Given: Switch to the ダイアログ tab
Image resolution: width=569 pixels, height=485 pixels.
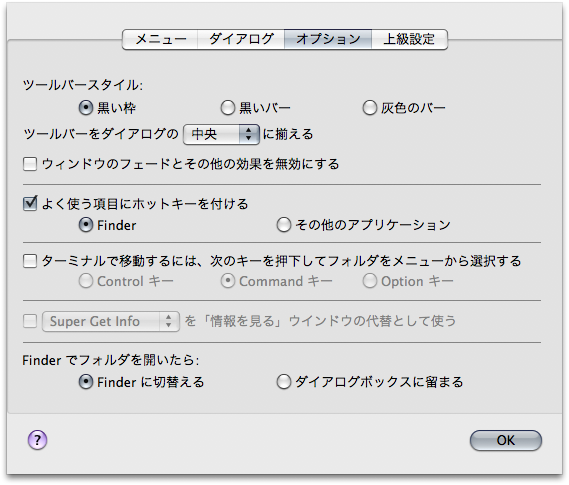Looking at the screenshot, I should pos(241,39).
